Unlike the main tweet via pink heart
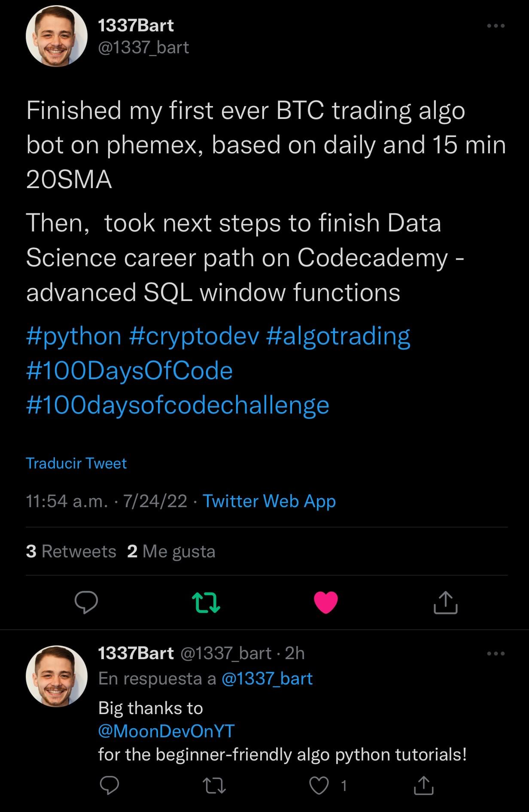The height and width of the screenshot is (812, 529). click(x=326, y=602)
